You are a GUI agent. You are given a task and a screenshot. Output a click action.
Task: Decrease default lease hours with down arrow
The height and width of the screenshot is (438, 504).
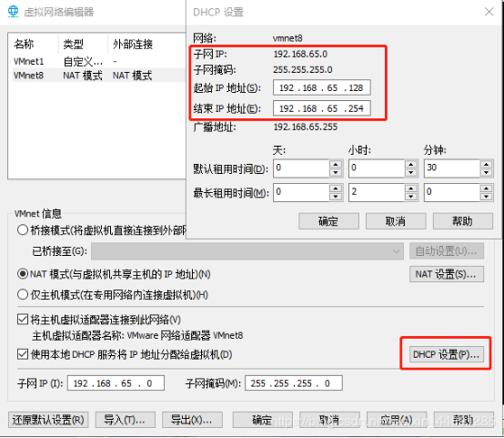tap(411, 172)
